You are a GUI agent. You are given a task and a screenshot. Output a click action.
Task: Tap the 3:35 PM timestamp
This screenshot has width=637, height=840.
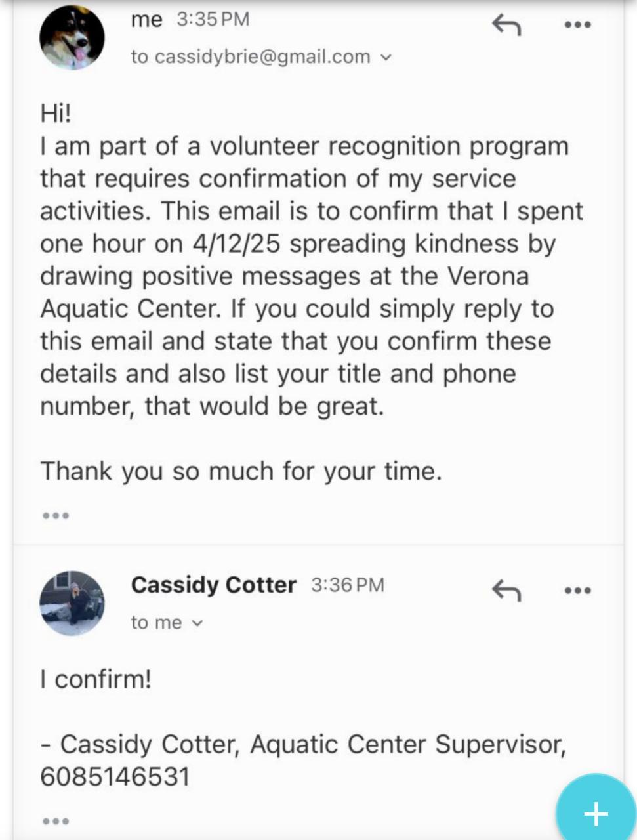point(213,20)
